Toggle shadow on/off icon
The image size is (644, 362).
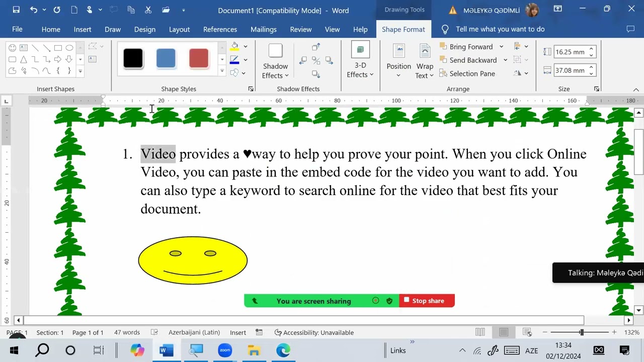tap(316, 60)
